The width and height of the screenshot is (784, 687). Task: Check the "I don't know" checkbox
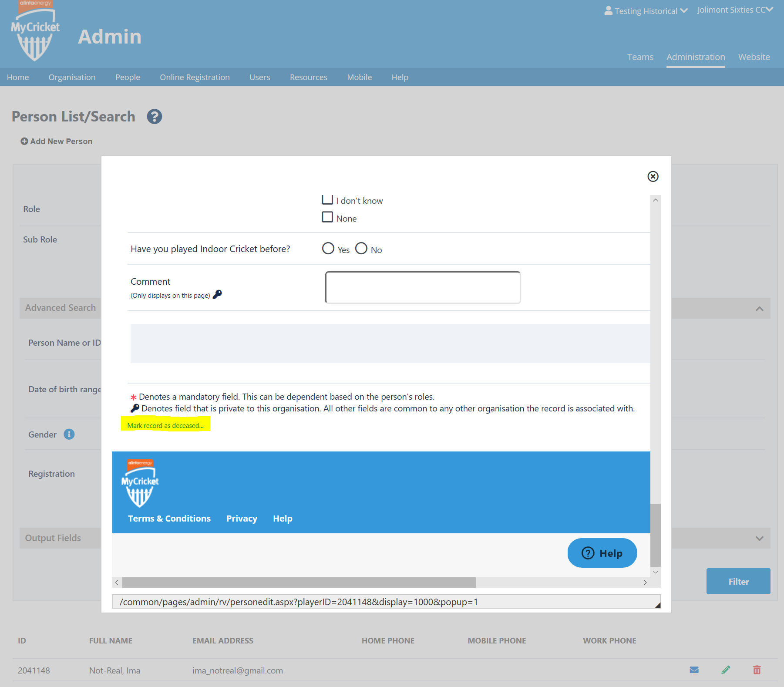(327, 199)
